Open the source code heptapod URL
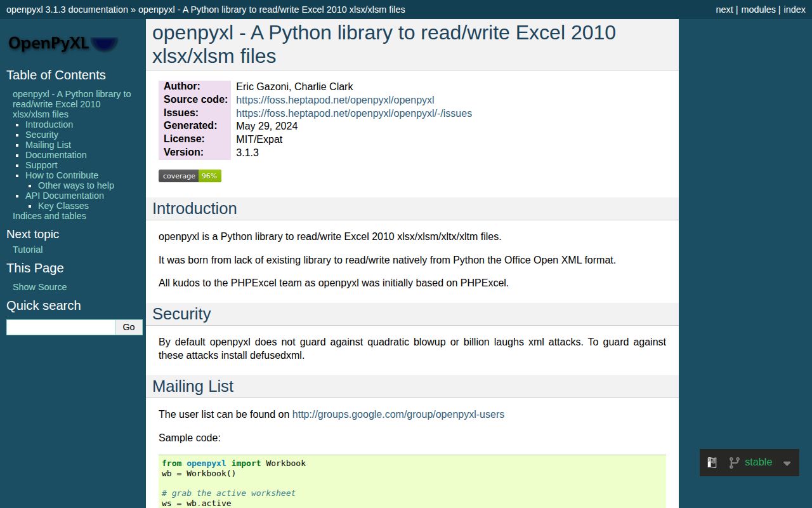Viewport: 812px width, 508px height. coord(335,100)
